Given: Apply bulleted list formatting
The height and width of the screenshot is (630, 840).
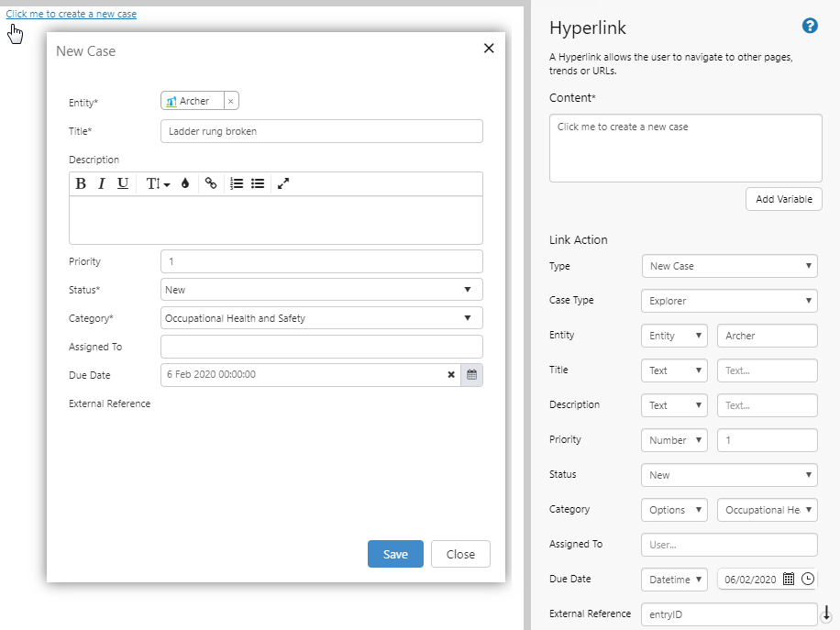Looking at the screenshot, I should coord(258,183).
